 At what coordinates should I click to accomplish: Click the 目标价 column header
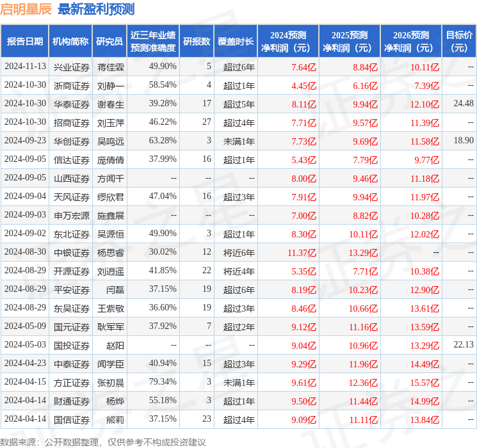coord(459,42)
